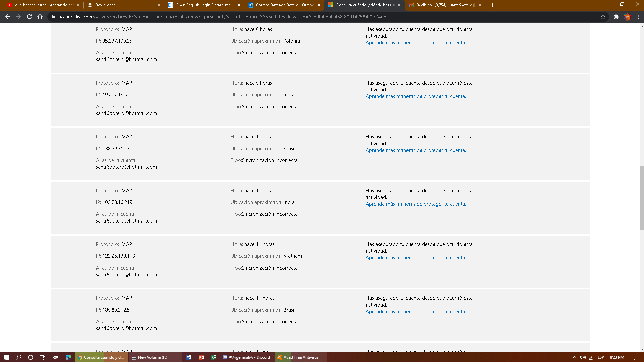Screen dimensions: 644x362
Task: Click the location text 'Vietnam'
Action: pyautogui.click(x=293, y=256)
